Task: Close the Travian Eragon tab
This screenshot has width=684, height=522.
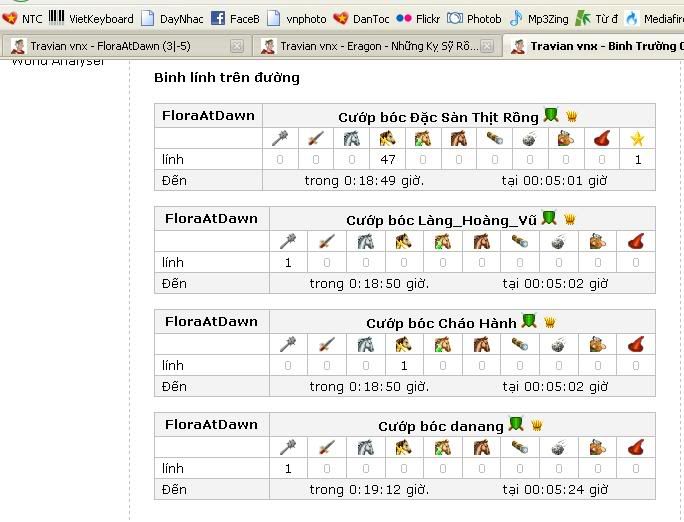Action: coord(487,46)
